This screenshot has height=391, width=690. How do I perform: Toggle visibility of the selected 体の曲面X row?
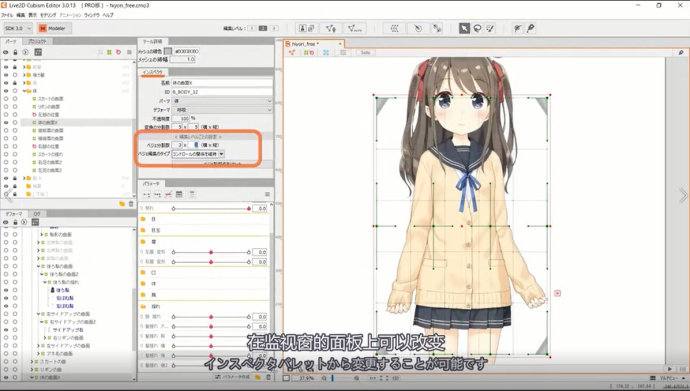click(x=6, y=122)
